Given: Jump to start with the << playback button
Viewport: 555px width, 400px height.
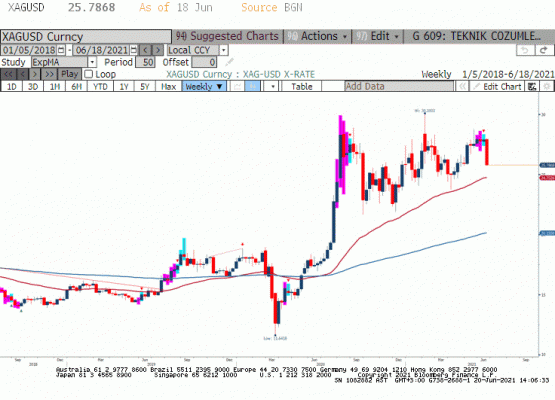Looking at the screenshot, I should point(8,74).
